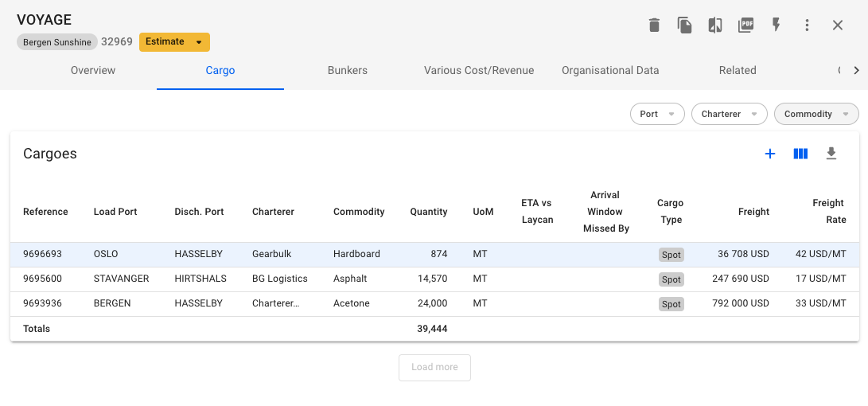Open the Charterer filter dropdown
868x406 pixels.
point(729,114)
